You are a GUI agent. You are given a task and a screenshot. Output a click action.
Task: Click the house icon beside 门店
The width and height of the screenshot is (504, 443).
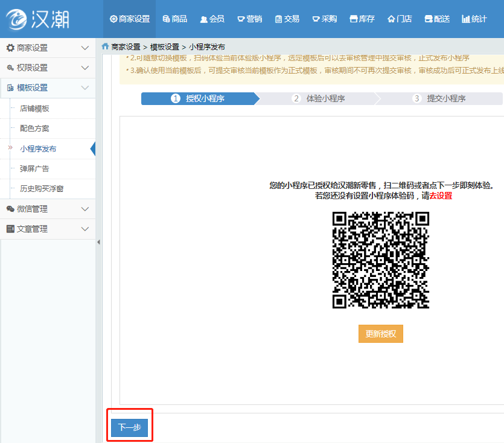click(x=391, y=19)
